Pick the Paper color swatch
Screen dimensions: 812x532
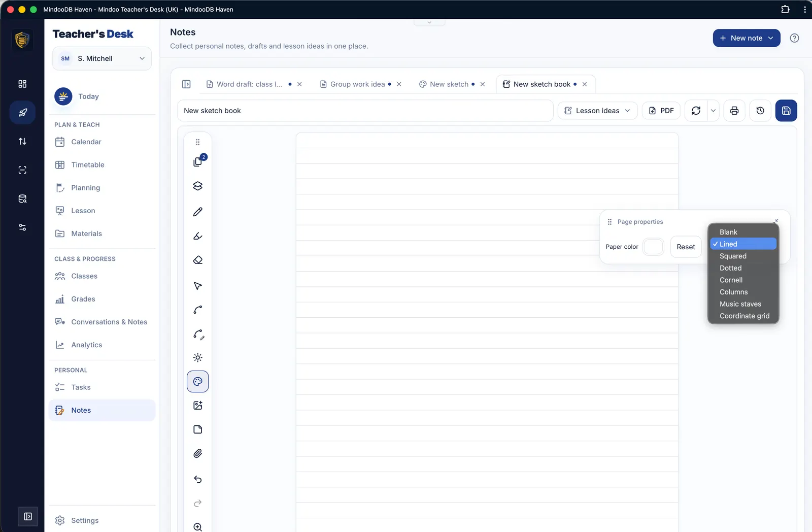click(653, 247)
